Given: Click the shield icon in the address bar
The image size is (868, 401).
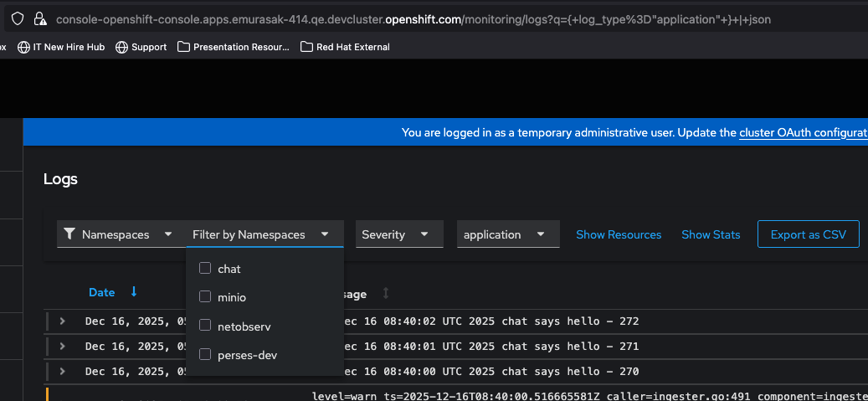Looking at the screenshot, I should 18,18.
